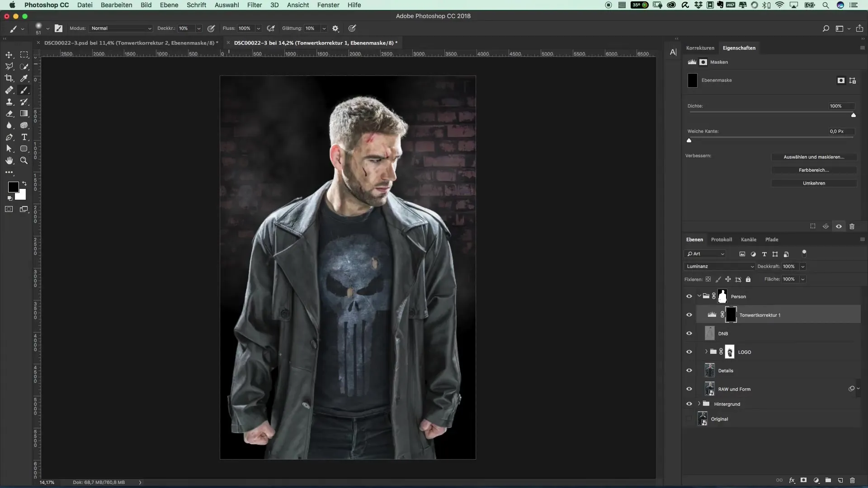868x488 pixels.
Task: Hide the LOGO group
Action: (x=689, y=352)
